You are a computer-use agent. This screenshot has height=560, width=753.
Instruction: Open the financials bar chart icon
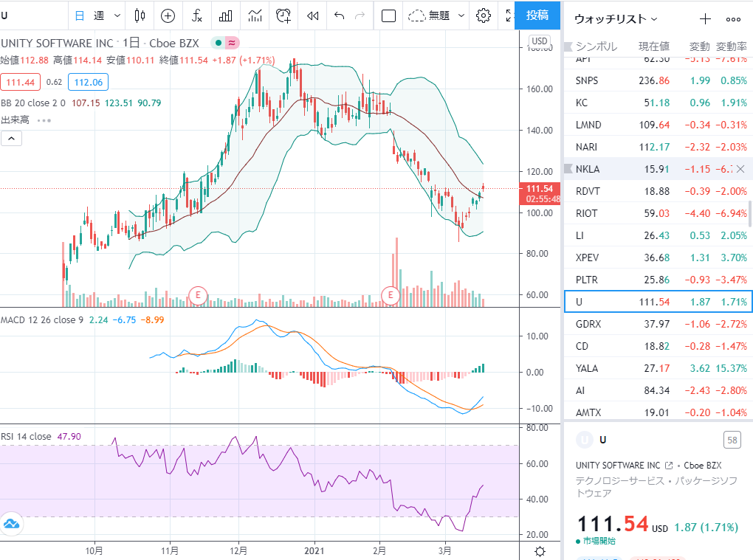tap(226, 15)
